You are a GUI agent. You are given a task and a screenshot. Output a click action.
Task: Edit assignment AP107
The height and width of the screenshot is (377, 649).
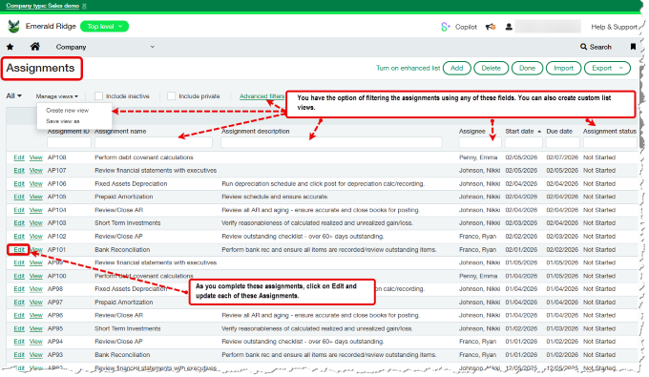click(19, 170)
